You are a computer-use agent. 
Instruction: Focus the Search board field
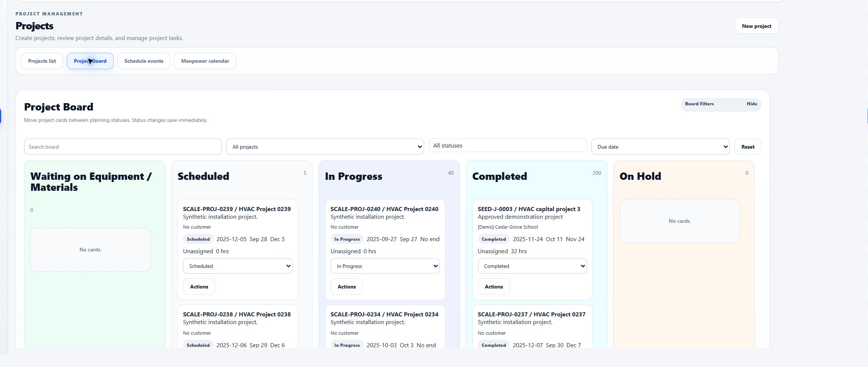(x=123, y=147)
